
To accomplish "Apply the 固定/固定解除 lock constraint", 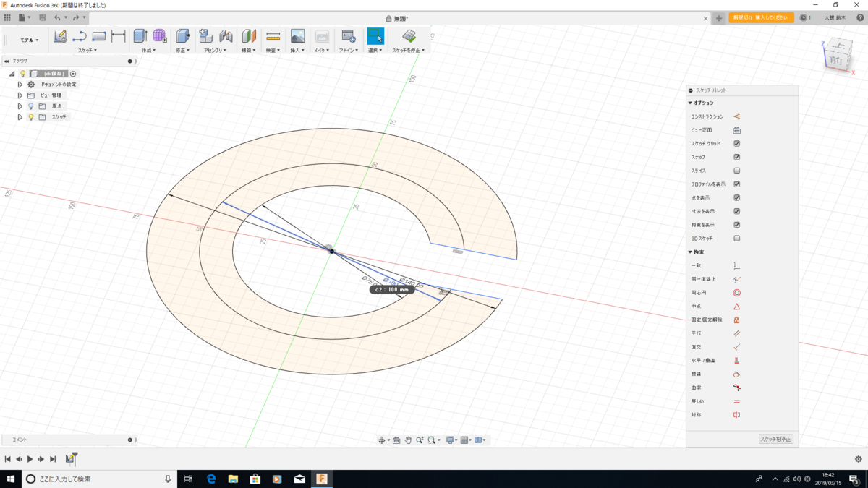I will tap(736, 320).
